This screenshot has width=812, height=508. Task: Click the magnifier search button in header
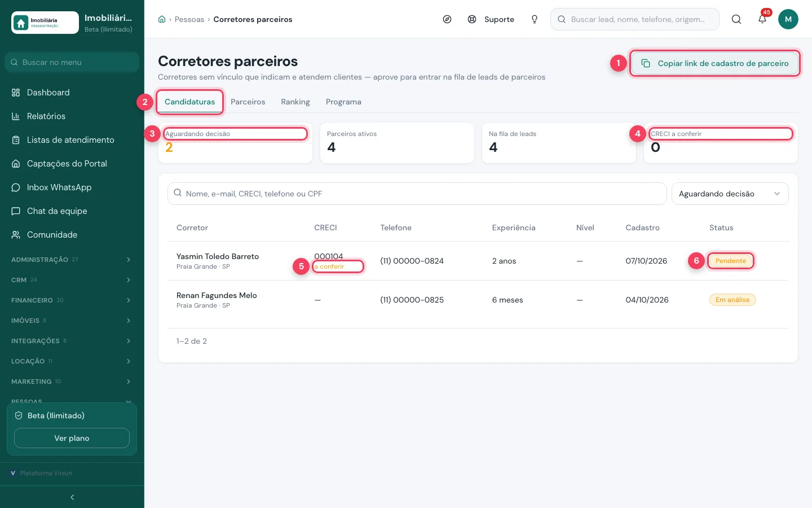pyautogui.click(x=736, y=19)
